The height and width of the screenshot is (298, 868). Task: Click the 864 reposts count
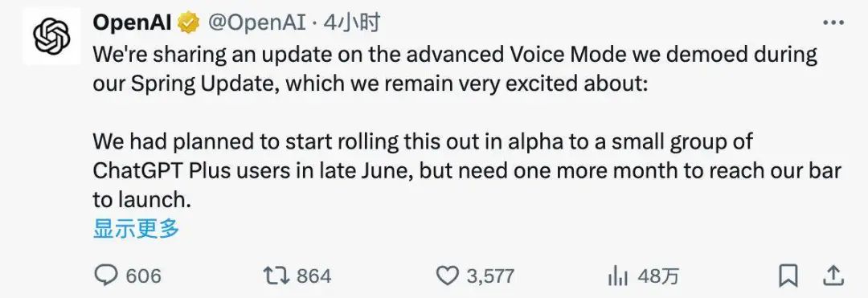click(313, 276)
